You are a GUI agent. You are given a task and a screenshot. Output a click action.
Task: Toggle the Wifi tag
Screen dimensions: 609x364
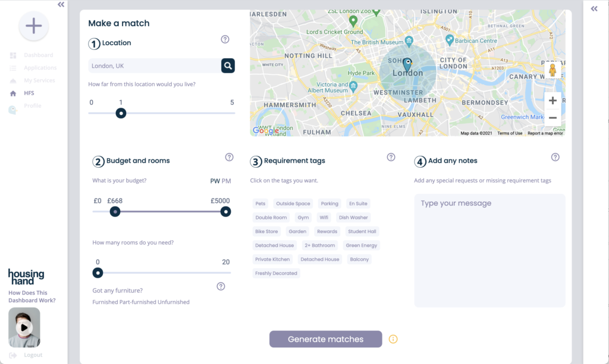tap(324, 218)
